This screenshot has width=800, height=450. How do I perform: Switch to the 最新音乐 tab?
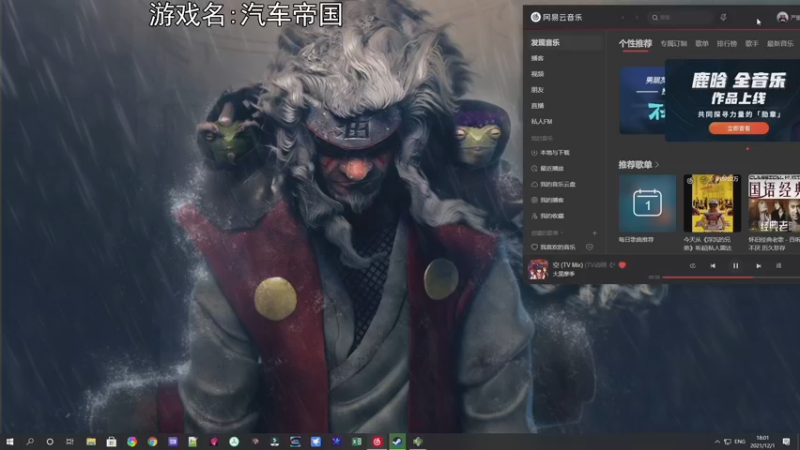pyautogui.click(x=780, y=44)
